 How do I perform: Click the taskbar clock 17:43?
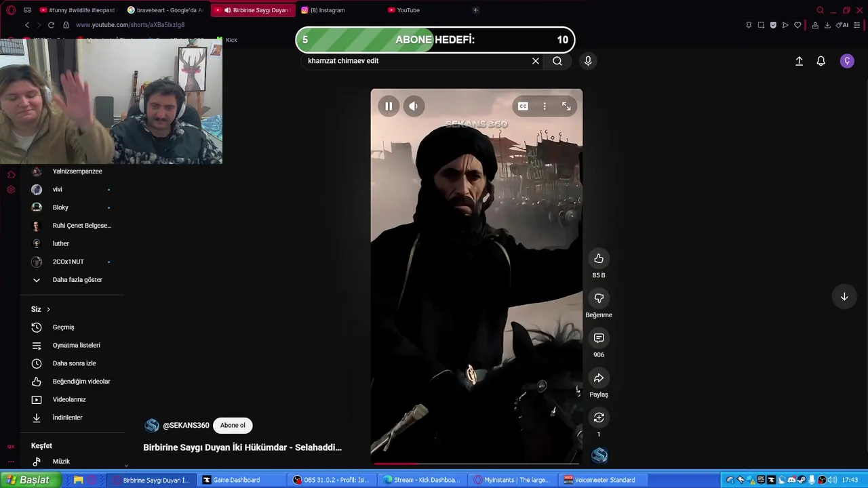[850, 480]
